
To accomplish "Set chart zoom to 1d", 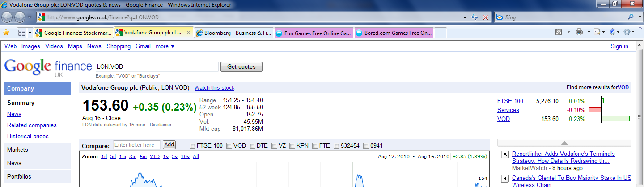I will pyautogui.click(x=104, y=157).
